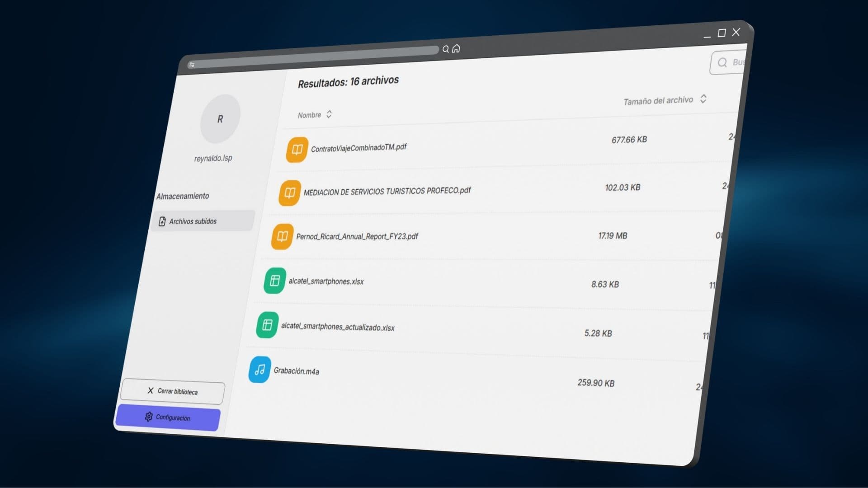868x488 pixels.
Task: Click the 8.63 KB size value
Action: point(605,284)
